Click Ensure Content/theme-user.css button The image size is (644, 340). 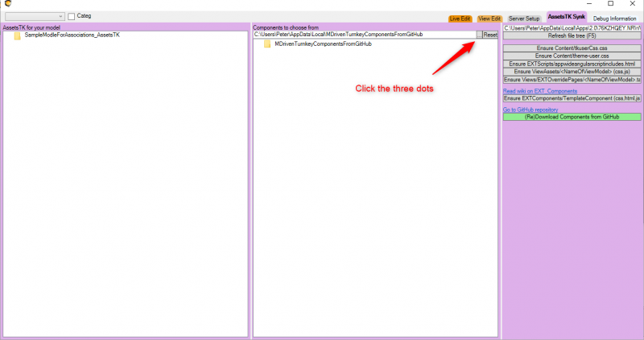coord(572,56)
